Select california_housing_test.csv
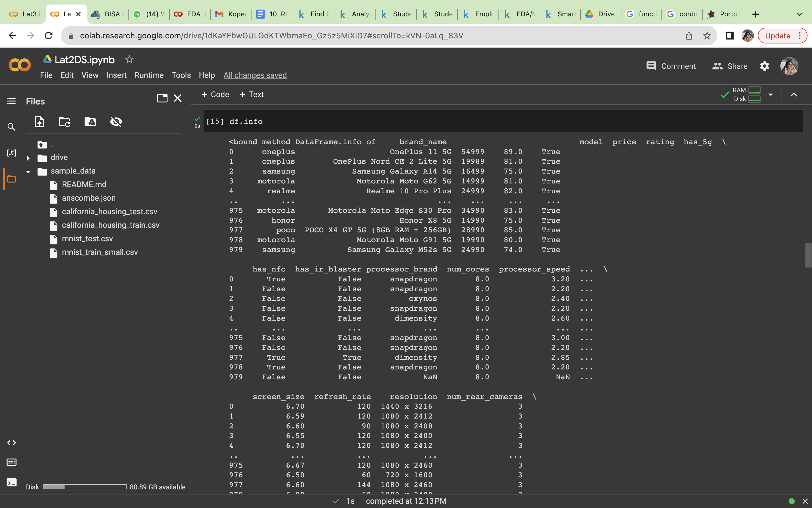Viewport: 812px width, 508px height. pos(109,212)
